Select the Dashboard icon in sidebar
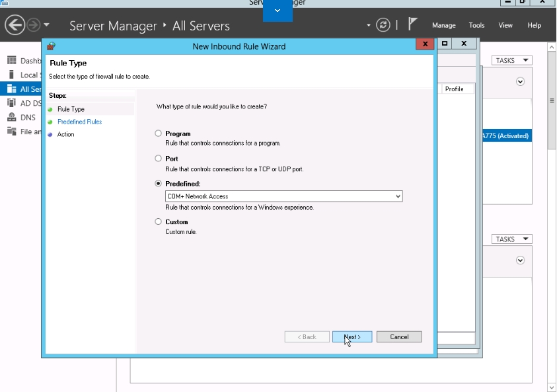The height and width of the screenshot is (392, 557). (x=11, y=61)
